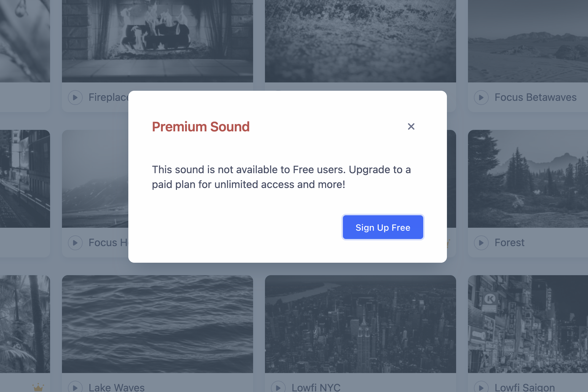This screenshot has width=588, height=392.
Task: Click the Lake Waves title text
Action: tap(116, 388)
